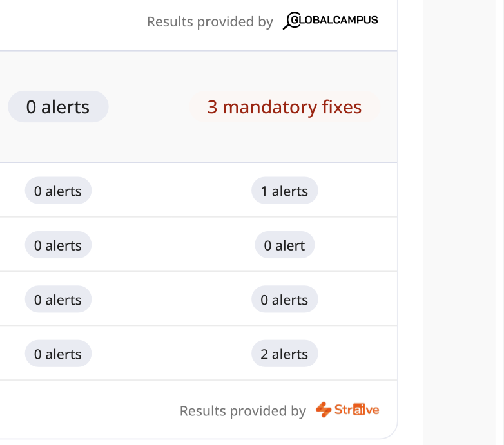Select the singular 0 alert badge
Image resolution: width=504 pixels, height=445 pixels.
(284, 245)
